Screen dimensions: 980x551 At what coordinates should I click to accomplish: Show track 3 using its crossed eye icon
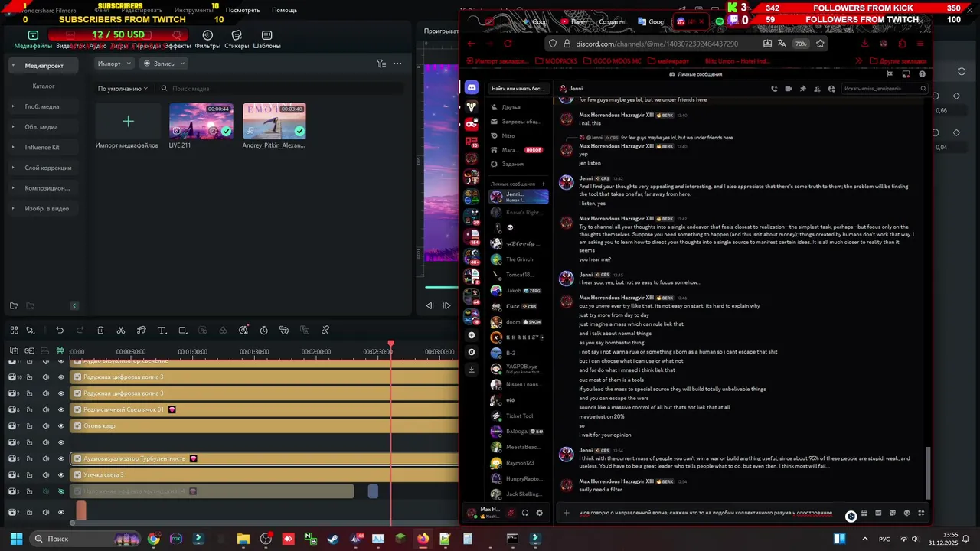click(x=61, y=491)
